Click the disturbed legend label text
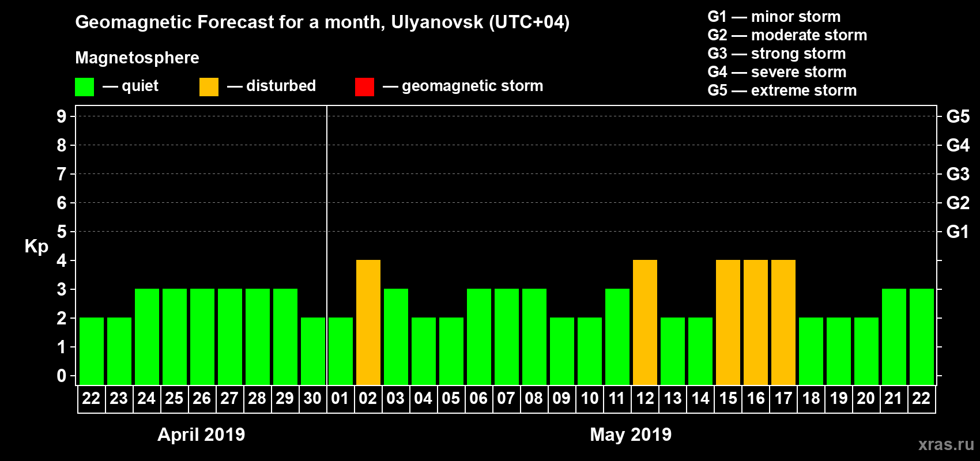Viewport: 980px width, 461px height. click(x=281, y=86)
